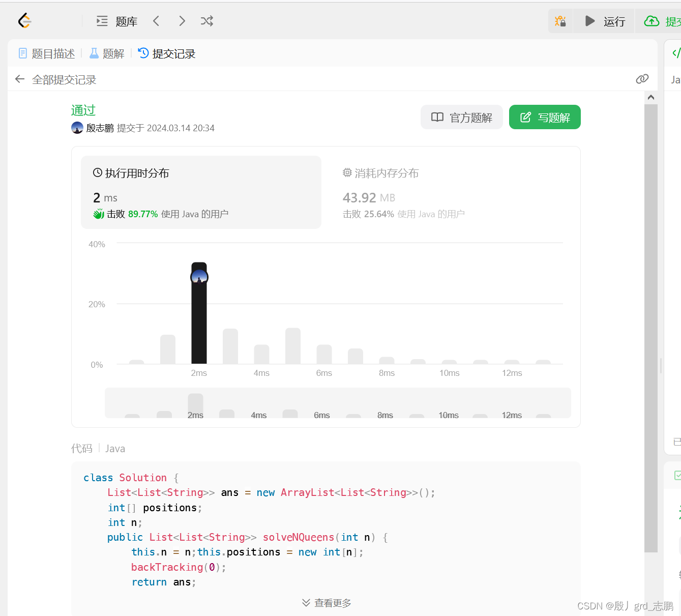The height and width of the screenshot is (616, 681).
Task: Open the 官方题解 official solution
Action: 462,118
